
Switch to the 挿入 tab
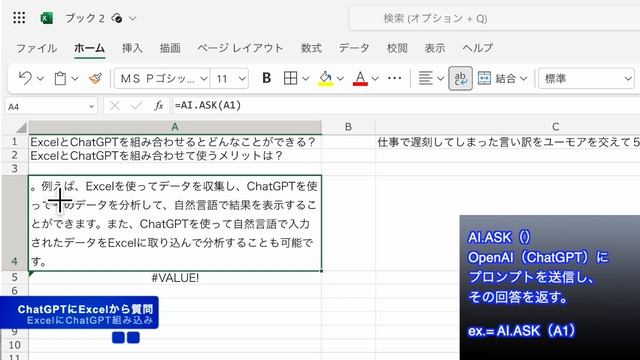(x=132, y=48)
